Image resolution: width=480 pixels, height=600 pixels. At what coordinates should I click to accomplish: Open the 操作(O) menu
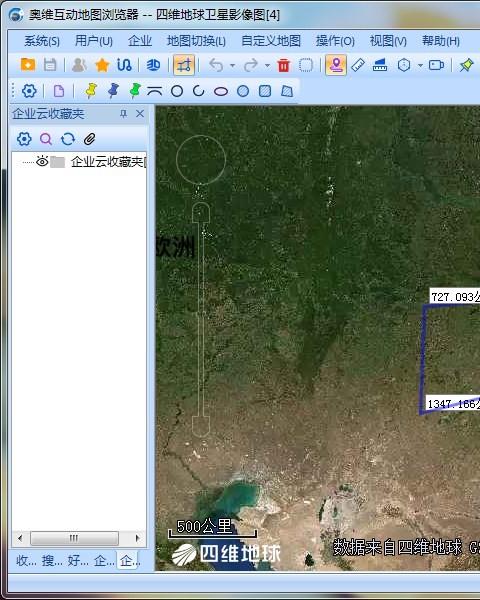coord(335,41)
